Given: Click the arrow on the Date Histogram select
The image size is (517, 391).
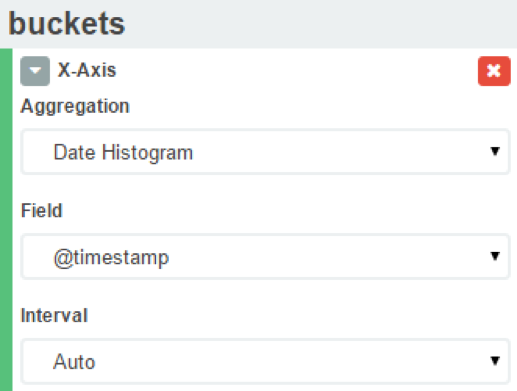Looking at the screenshot, I should pyautogui.click(x=495, y=151).
